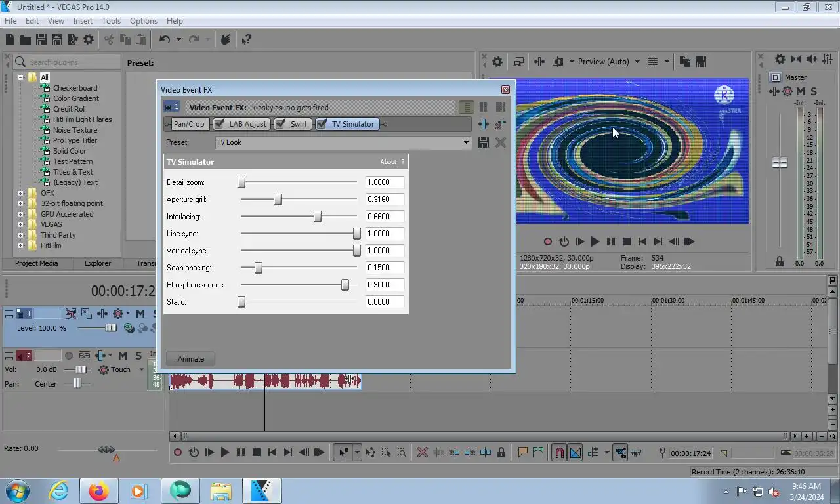
Task: Open the edit tool selector dropdown arrow
Action: tap(357, 452)
